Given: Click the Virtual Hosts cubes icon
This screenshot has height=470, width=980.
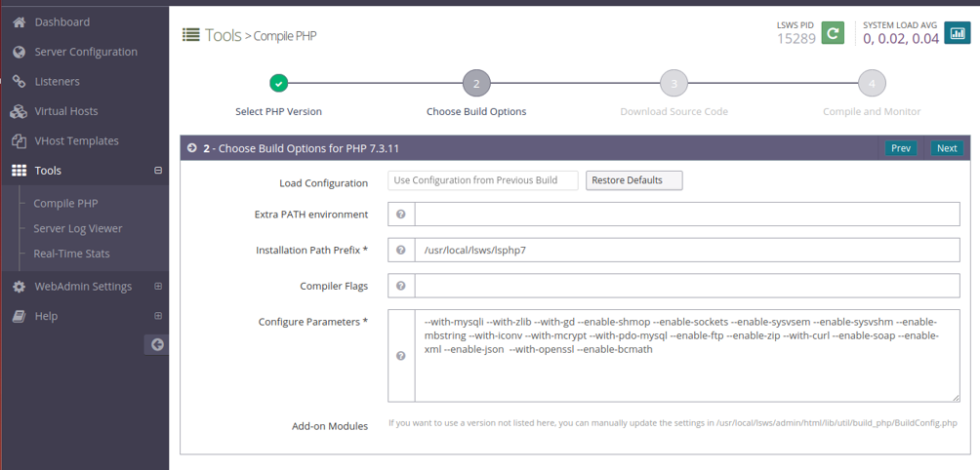Looking at the screenshot, I should [20, 112].
